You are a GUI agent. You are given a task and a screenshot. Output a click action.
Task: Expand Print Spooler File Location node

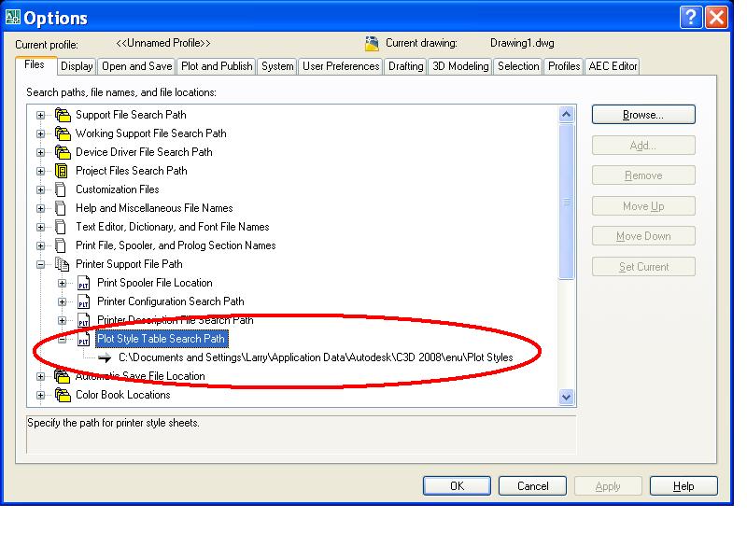coord(62,284)
